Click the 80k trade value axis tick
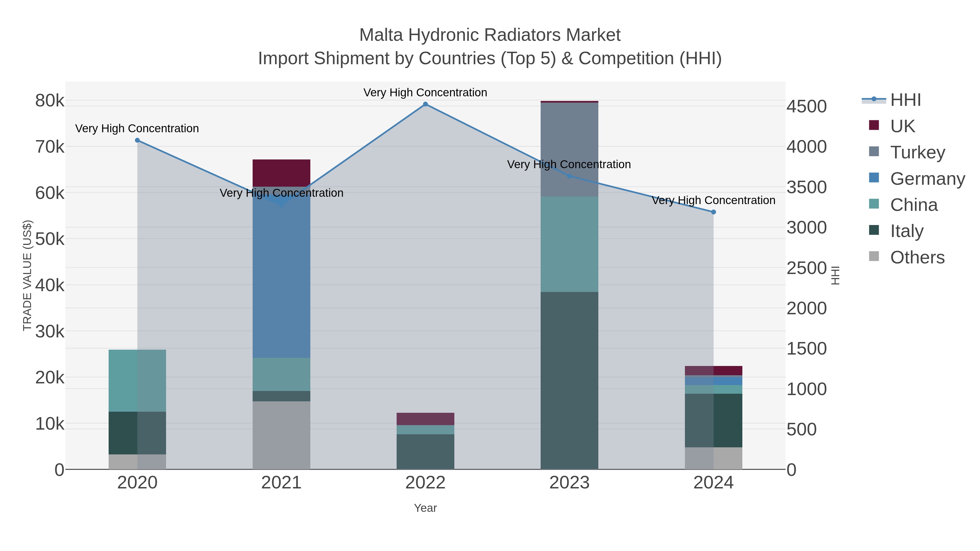 pyautogui.click(x=50, y=100)
